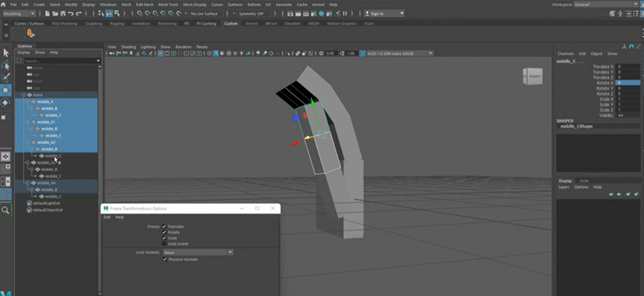Open the Mesh Tools menu
Screen dimensions: 644x296
pos(168,4)
